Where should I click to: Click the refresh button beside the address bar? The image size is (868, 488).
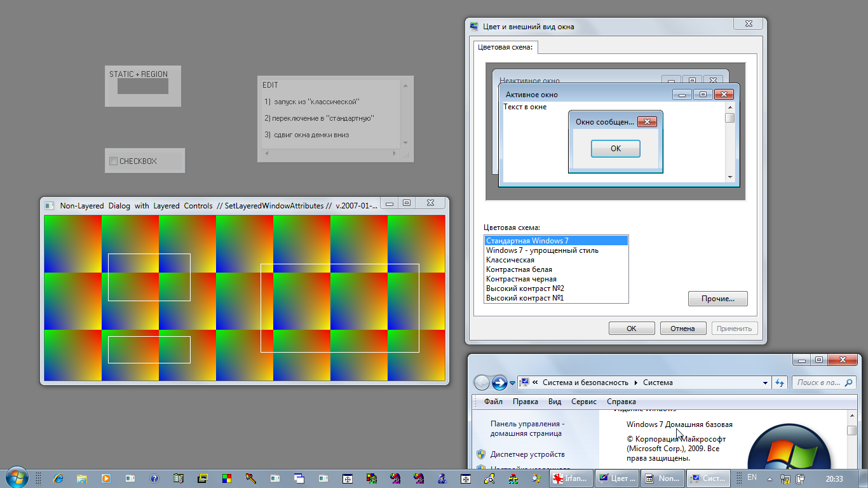780,383
